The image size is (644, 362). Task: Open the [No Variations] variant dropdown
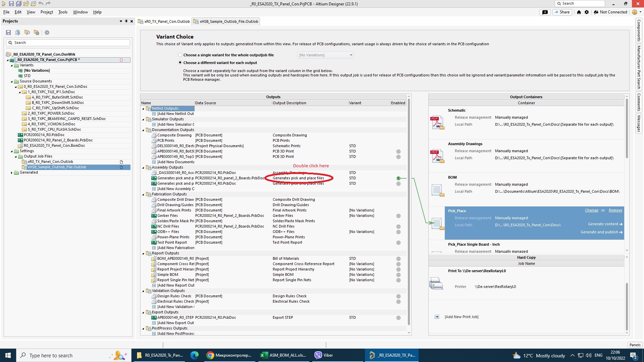pos(325,55)
